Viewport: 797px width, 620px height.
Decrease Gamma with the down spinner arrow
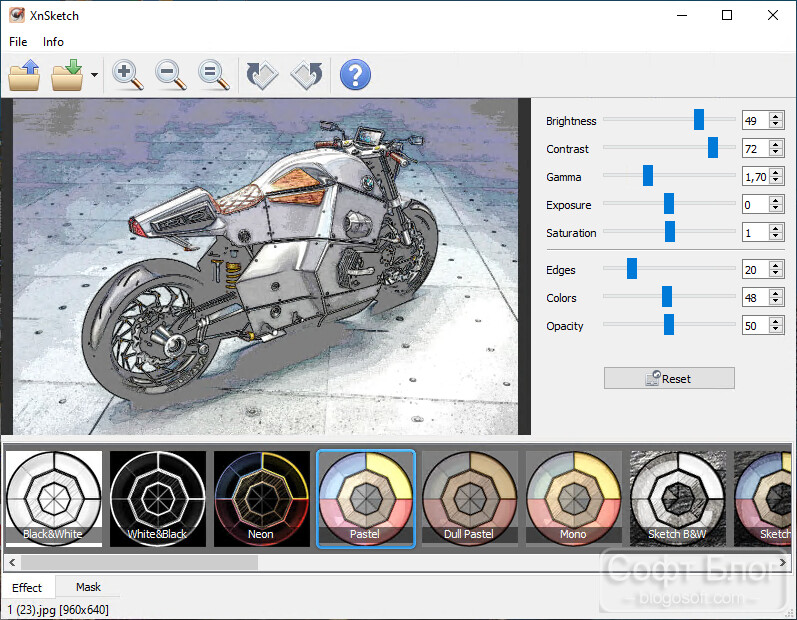click(x=776, y=181)
